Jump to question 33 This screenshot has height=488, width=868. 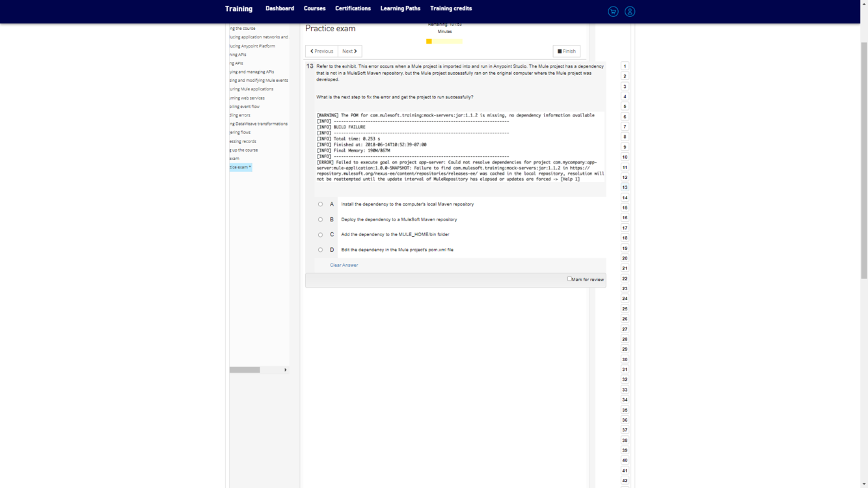[x=625, y=390]
